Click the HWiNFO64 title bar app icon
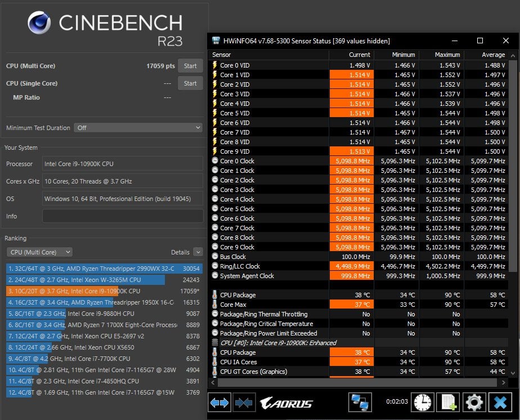 pos(216,41)
